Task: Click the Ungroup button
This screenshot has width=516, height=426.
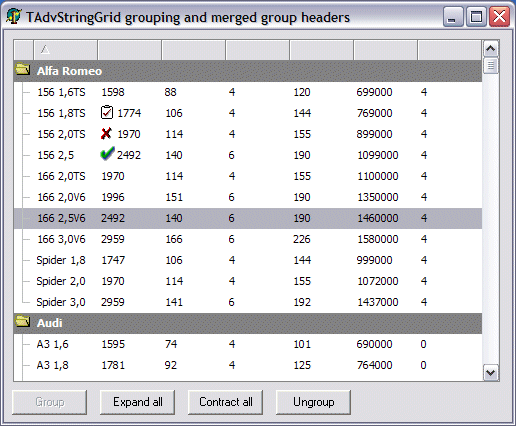Action: click(x=313, y=402)
